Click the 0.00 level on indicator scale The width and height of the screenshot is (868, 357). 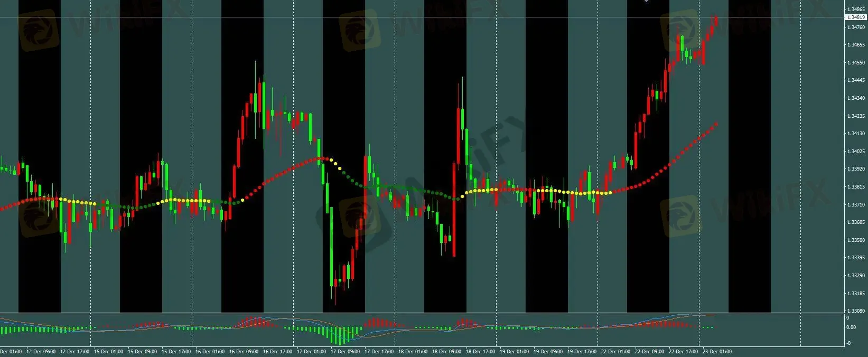(851, 327)
